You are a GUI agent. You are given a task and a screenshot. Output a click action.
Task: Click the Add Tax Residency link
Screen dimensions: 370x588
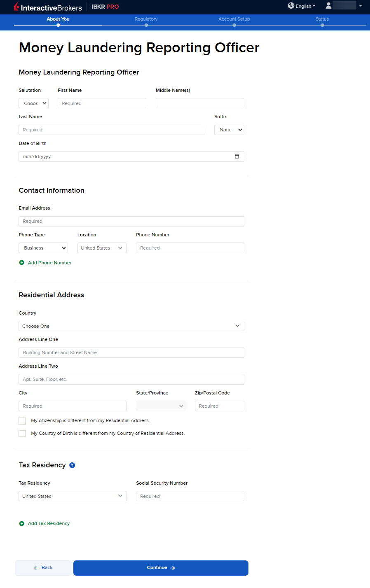click(x=49, y=524)
